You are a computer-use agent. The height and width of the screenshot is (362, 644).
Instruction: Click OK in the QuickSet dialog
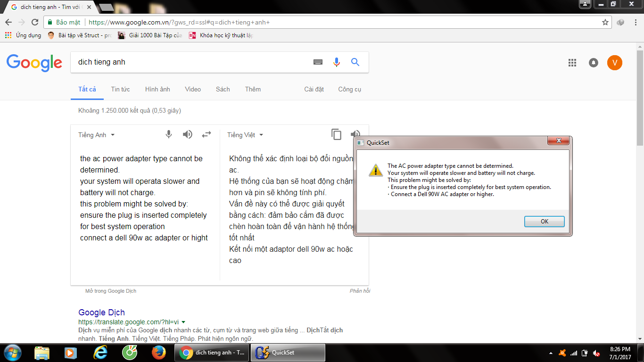coord(545,222)
